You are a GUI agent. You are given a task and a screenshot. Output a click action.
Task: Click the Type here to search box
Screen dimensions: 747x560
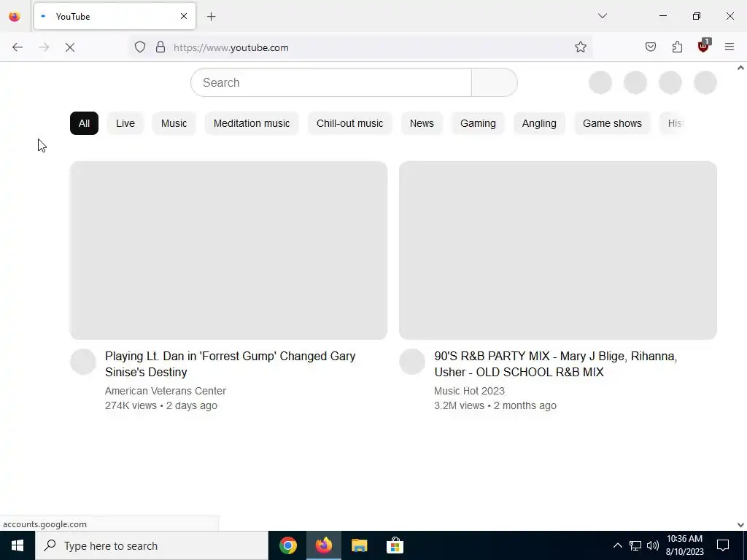click(x=152, y=545)
